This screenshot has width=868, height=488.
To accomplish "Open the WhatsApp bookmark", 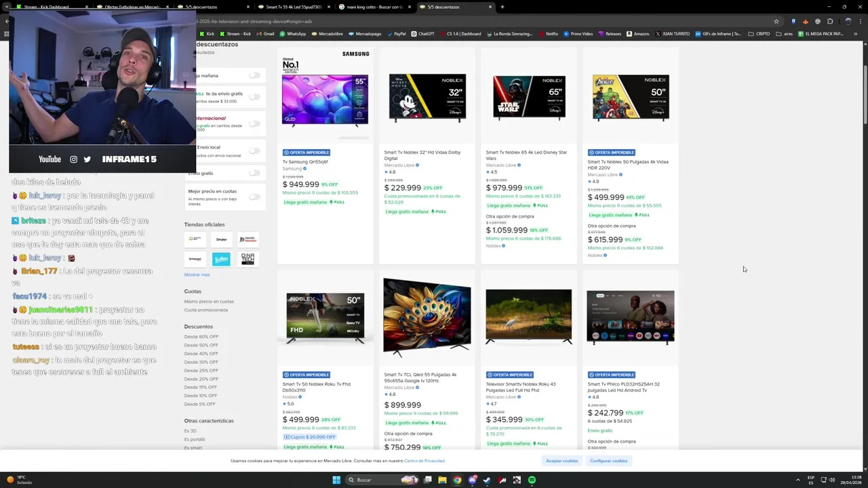I will [x=292, y=33].
